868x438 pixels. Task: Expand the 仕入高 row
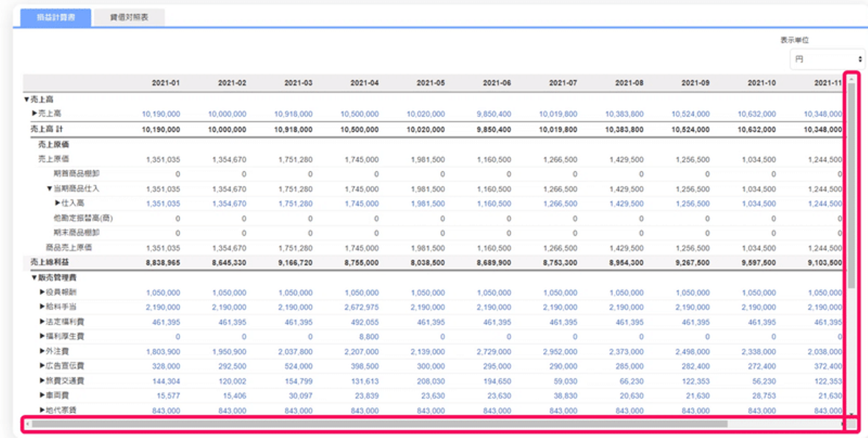coord(58,204)
